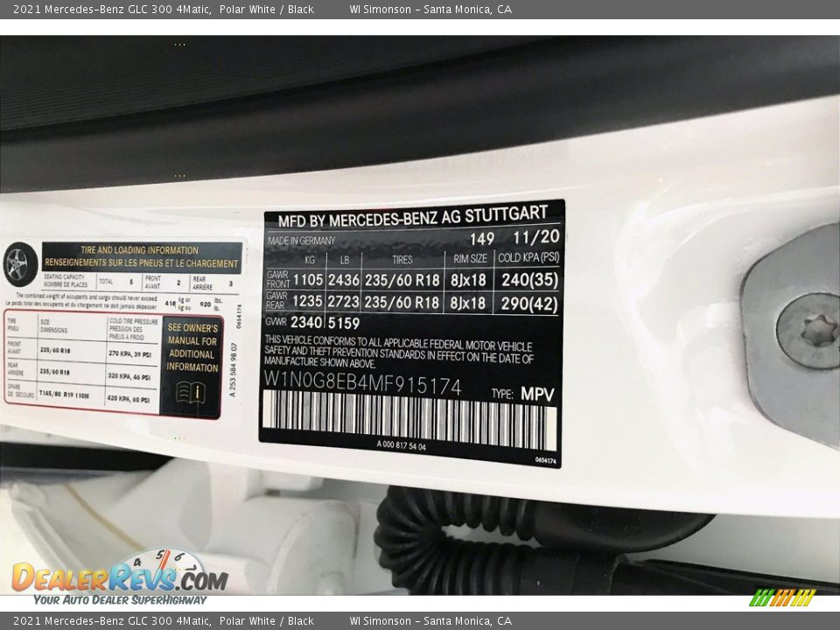Screen dimensions: 840x630
Task: Click "SEATING CAPACITY NOMBRE DE PLACES" label
Action: click(66, 281)
